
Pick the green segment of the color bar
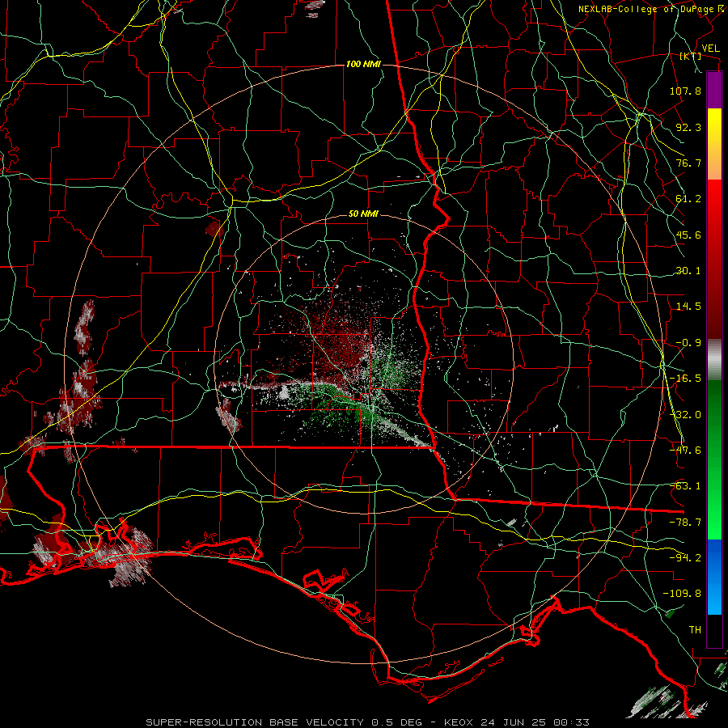[x=714, y=459]
